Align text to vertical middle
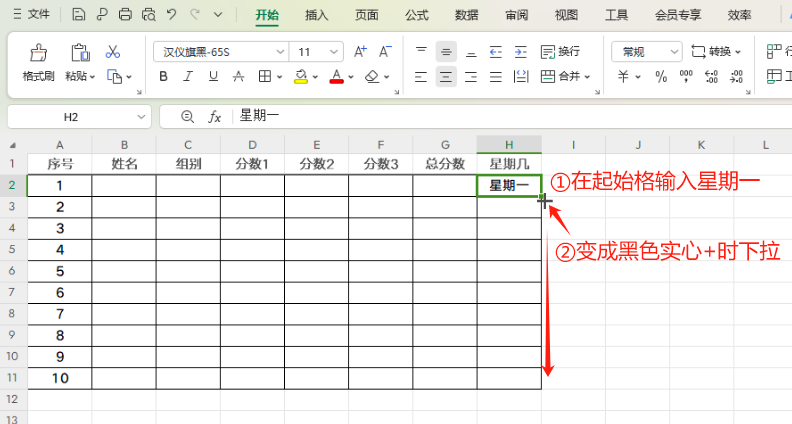Viewport: 792px width, 424px height. point(446,52)
